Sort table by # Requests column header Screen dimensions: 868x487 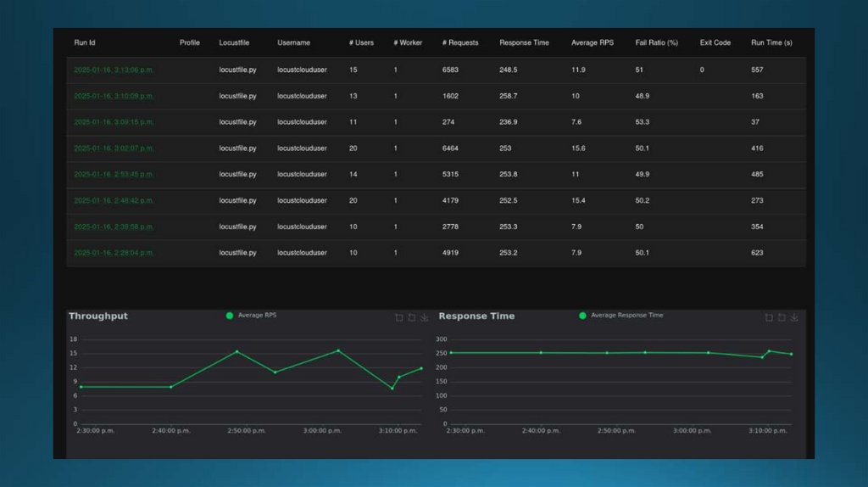click(x=460, y=42)
